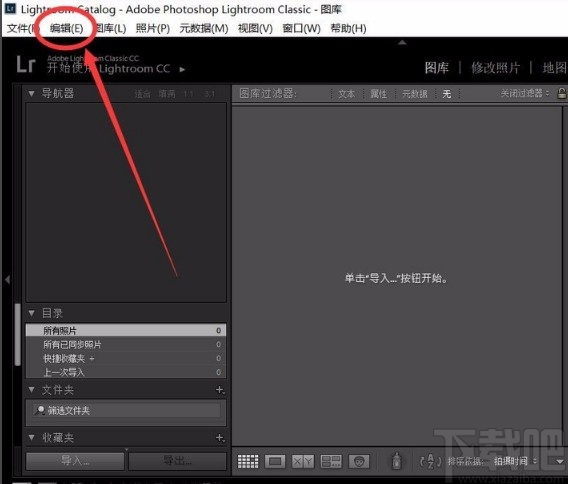
Task: Click the 开始使用 Lightroom CC text
Action: click(x=108, y=68)
